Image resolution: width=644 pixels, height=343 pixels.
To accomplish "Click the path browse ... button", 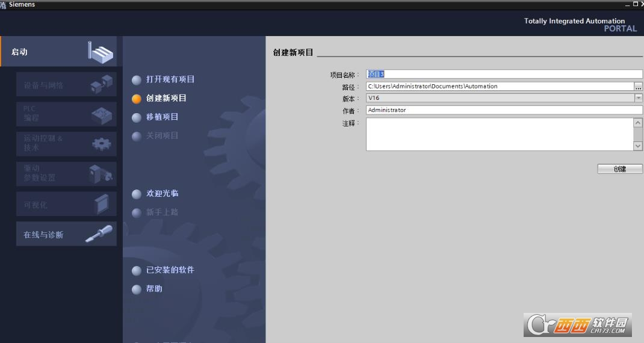I will (x=638, y=86).
